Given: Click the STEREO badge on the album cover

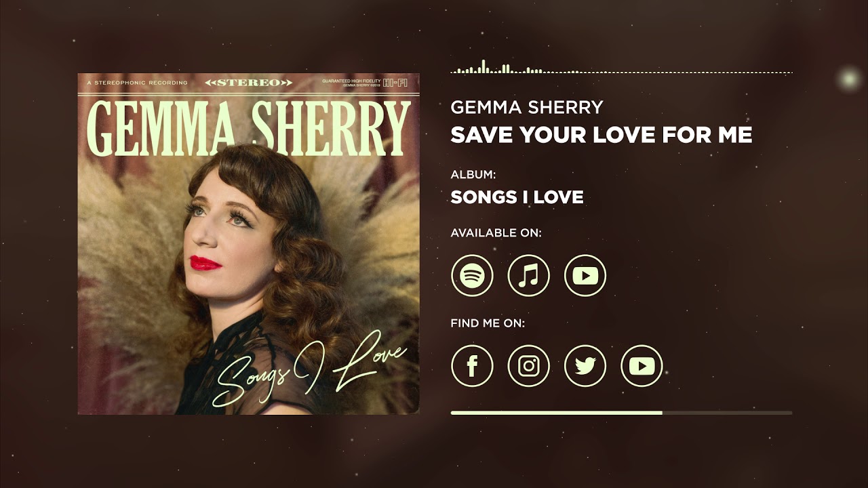Looking at the screenshot, I should point(249,83).
